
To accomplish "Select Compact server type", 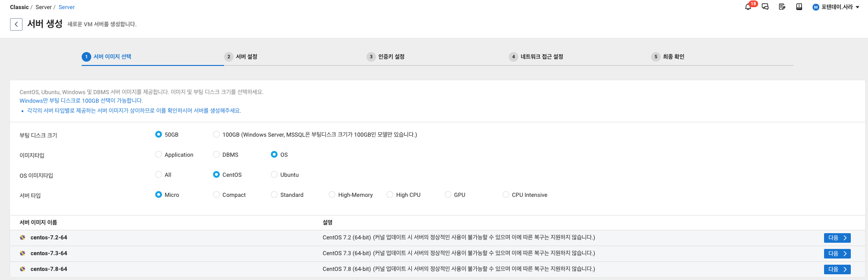I will click(x=216, y=194).
